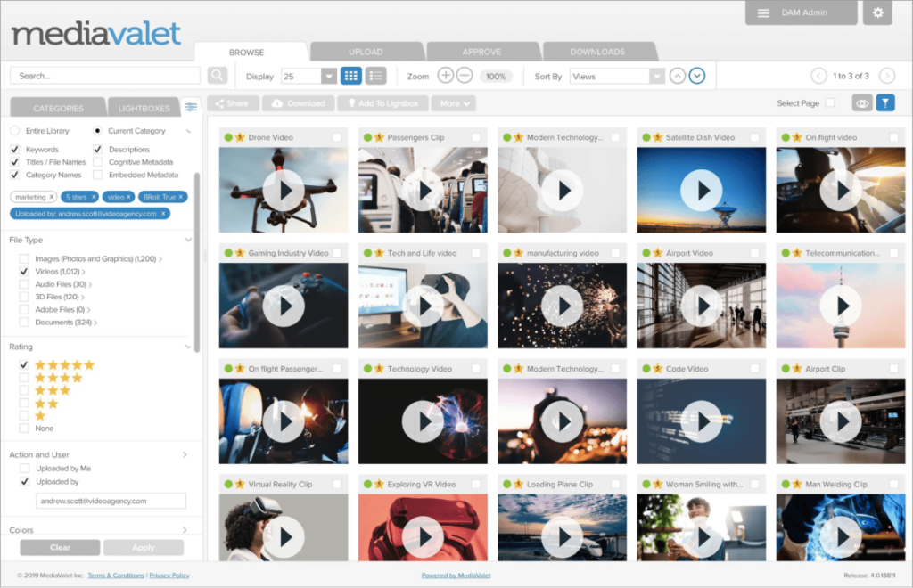Expand the Current Category dropdown arrow

click(188, 132)
